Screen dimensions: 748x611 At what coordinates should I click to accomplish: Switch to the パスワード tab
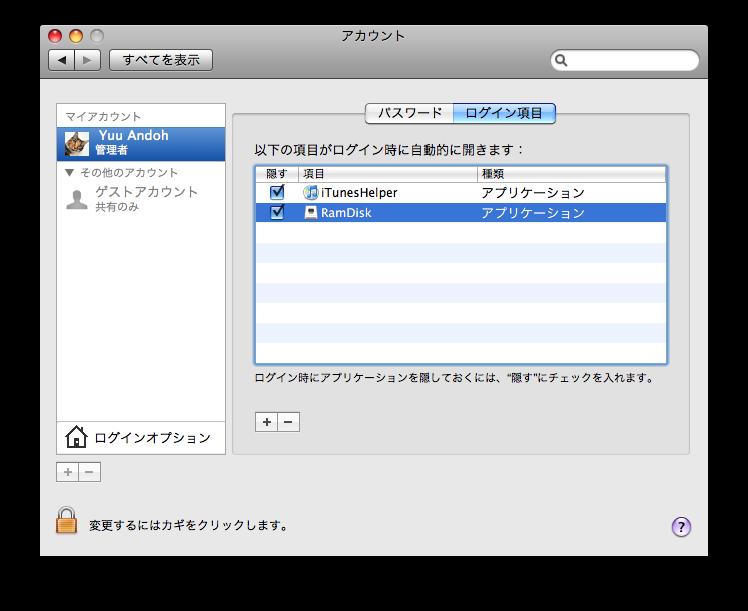[x=409, y=114]
